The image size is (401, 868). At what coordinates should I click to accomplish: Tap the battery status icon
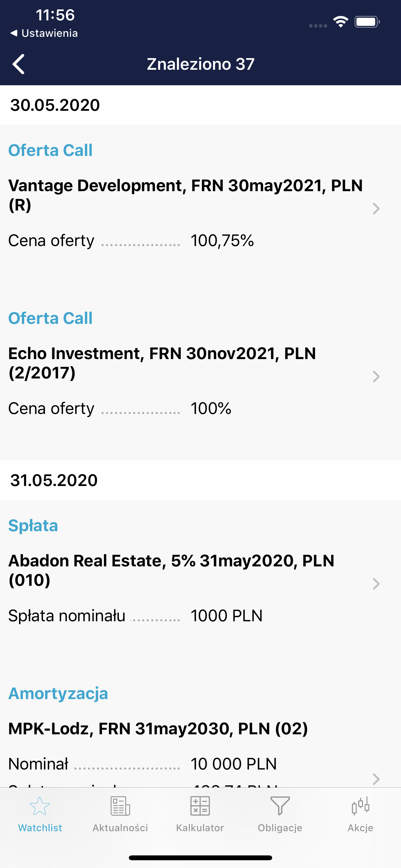pos(367,22)
